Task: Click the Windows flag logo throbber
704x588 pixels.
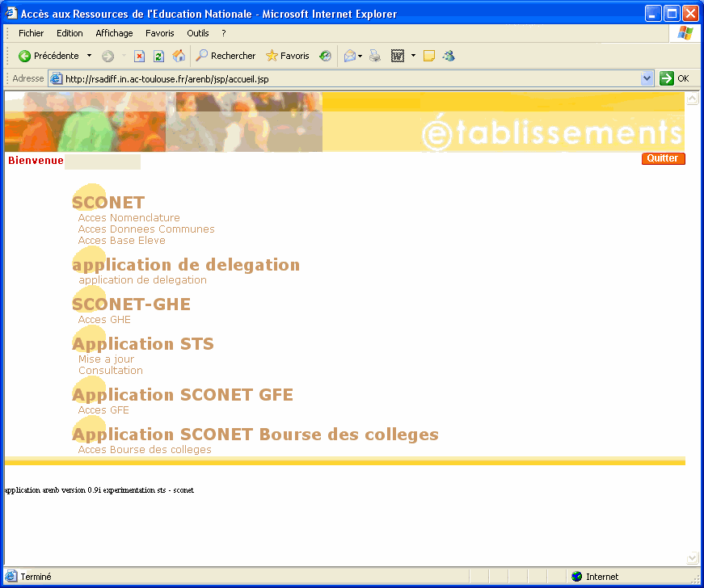Action: click(x=685, y=33)
